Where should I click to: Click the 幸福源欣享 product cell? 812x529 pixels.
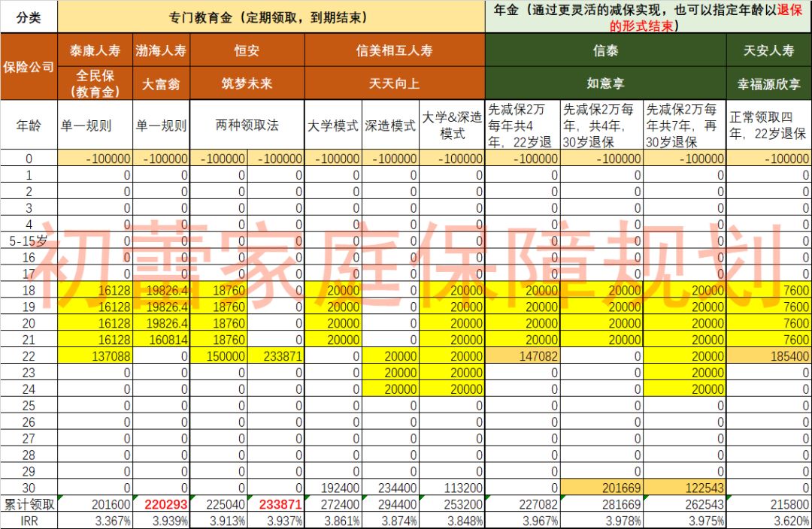coord(769,83)
